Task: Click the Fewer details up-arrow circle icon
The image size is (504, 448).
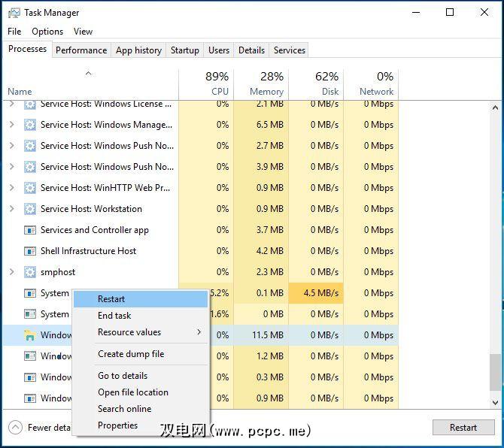Action: coord(16,428)
